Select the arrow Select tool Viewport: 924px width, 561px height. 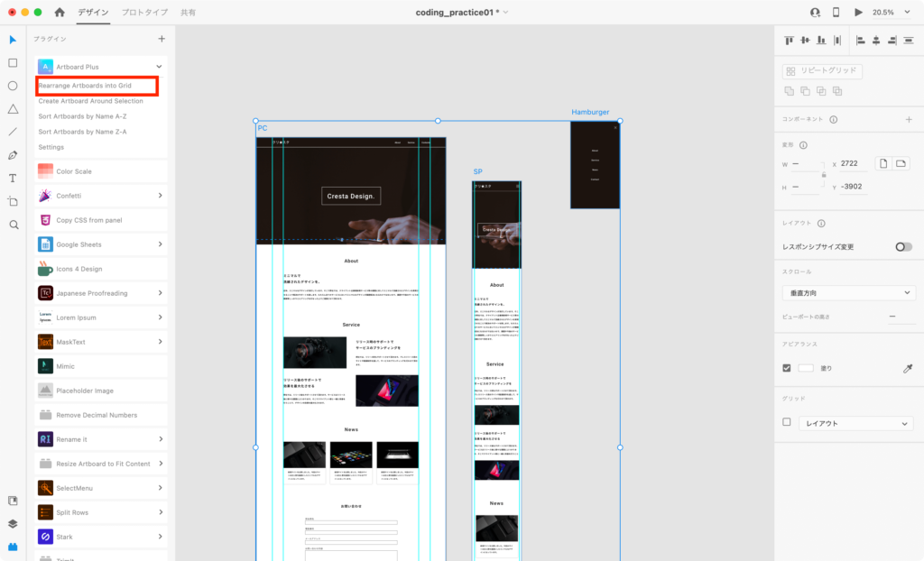13,40
